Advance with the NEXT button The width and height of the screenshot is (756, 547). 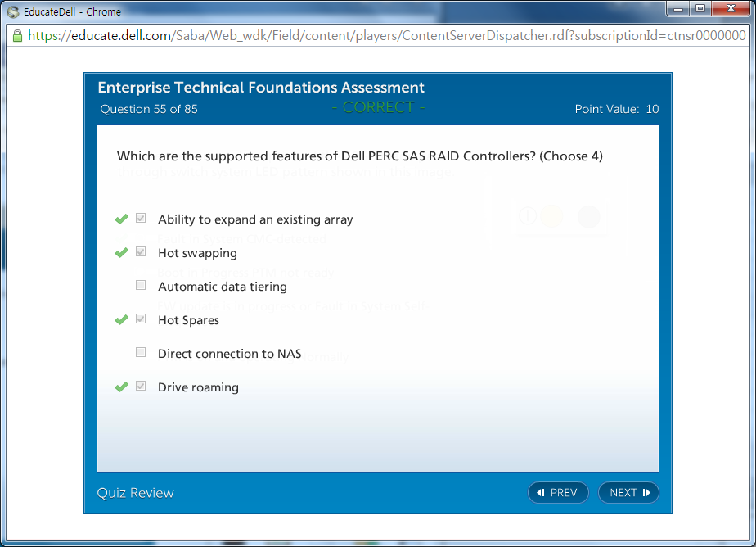click(x=628, y=492)
